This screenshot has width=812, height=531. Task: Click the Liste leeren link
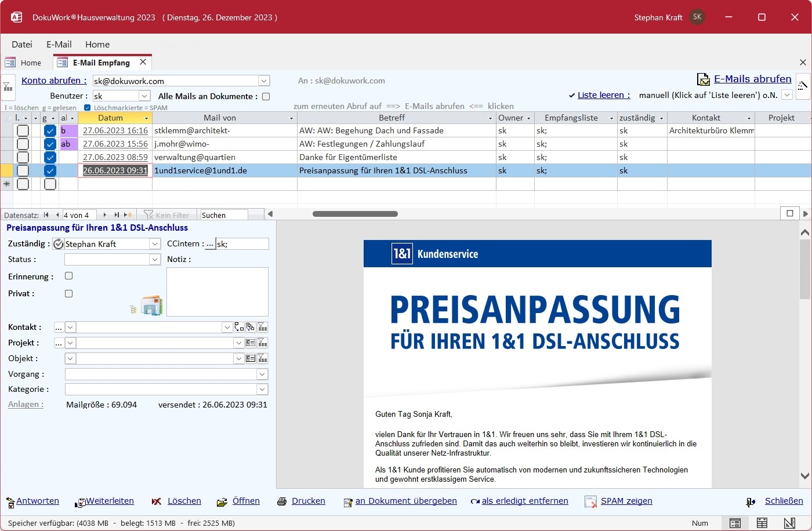tap(604, 95)
